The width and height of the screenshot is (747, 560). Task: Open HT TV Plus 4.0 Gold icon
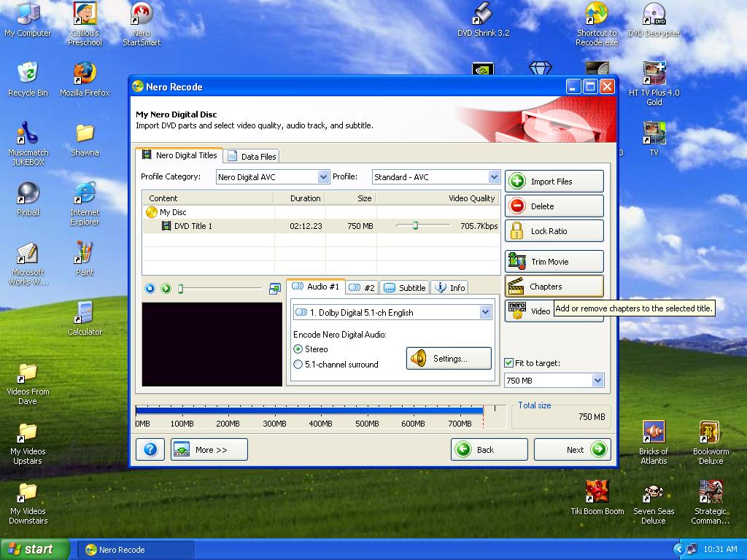(x=654, y=84)
